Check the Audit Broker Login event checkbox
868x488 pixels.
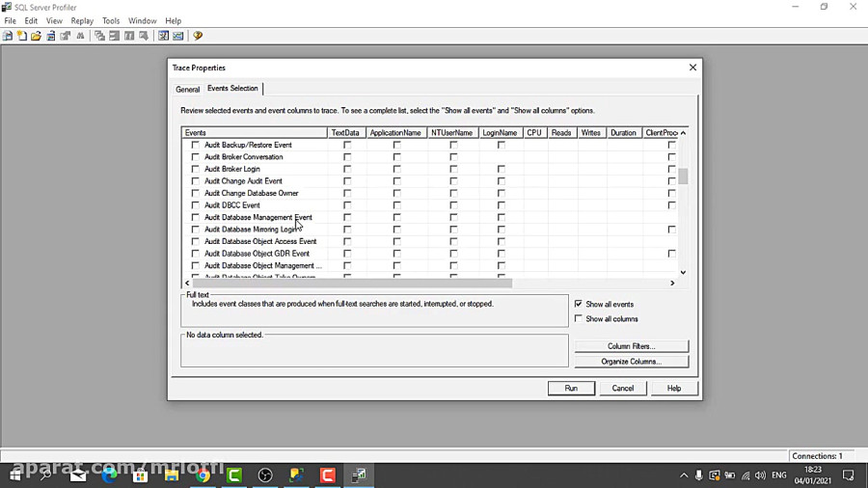[x=196, y=170]
